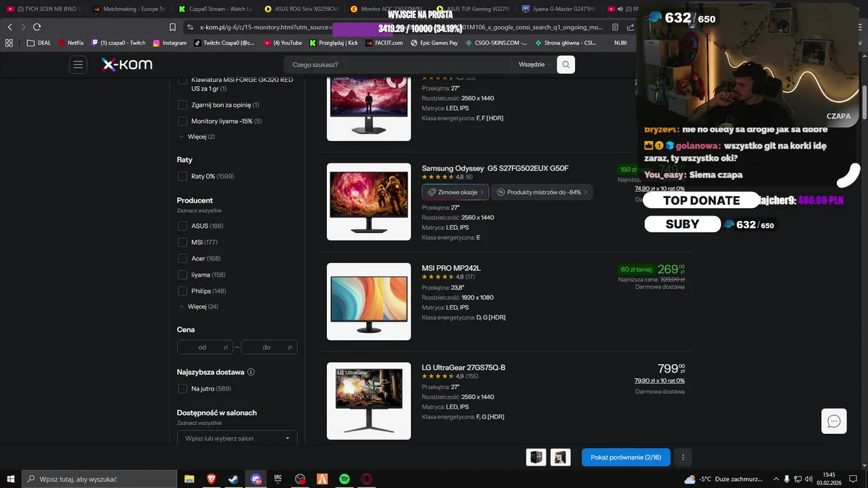Click info icon beside Najszybsza dostawa
Image resolution: width=868 pixels, height=488 pixels.
tap(251, 372)
